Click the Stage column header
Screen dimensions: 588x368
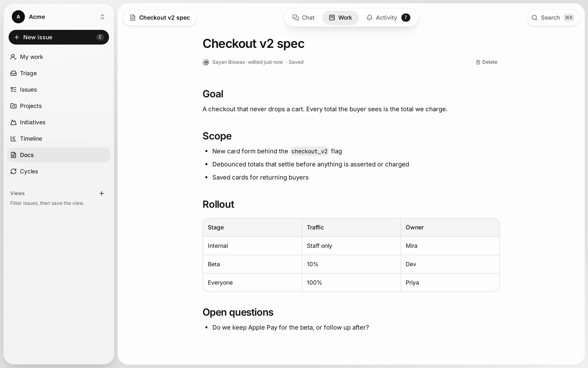tap(252, 227)
